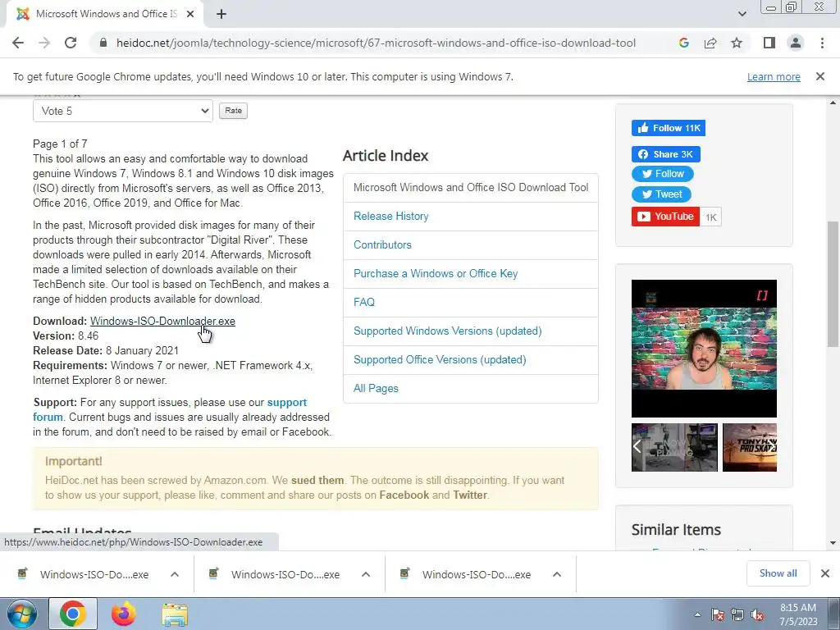The height and width of the screenshot is (630, 840).
Task: Expand options for first download item
Action: [175, 574]
